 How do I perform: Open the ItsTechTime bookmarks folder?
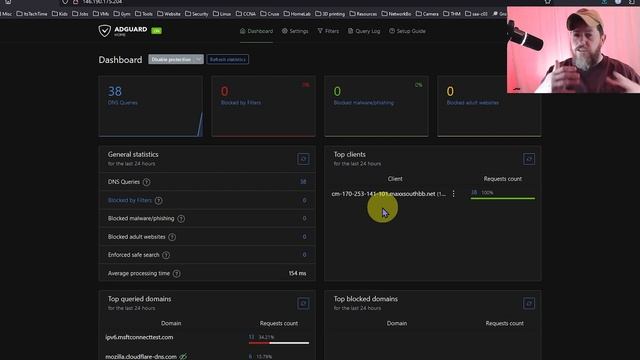32,14
